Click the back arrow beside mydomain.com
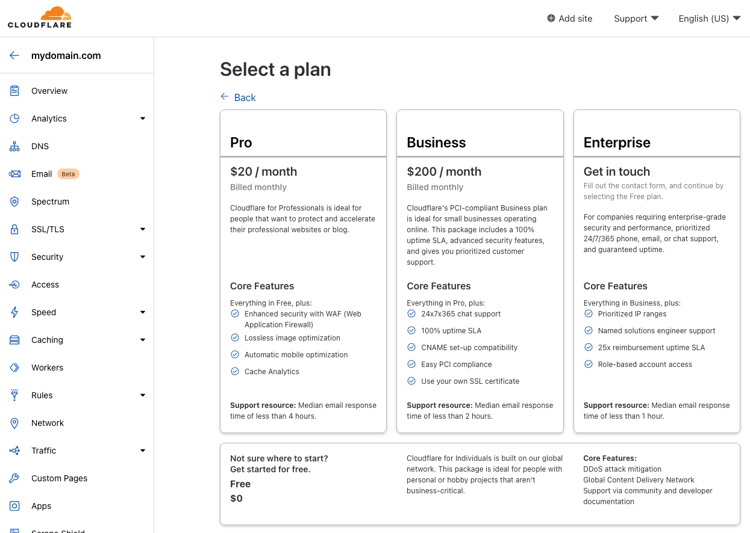This screenshot has height=533, width=750. tap(14, 56)
